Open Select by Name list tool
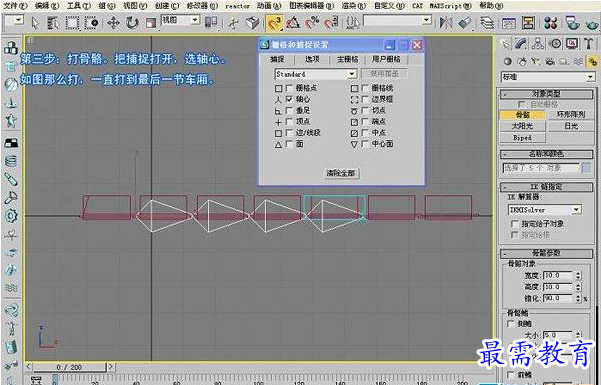 53,23
